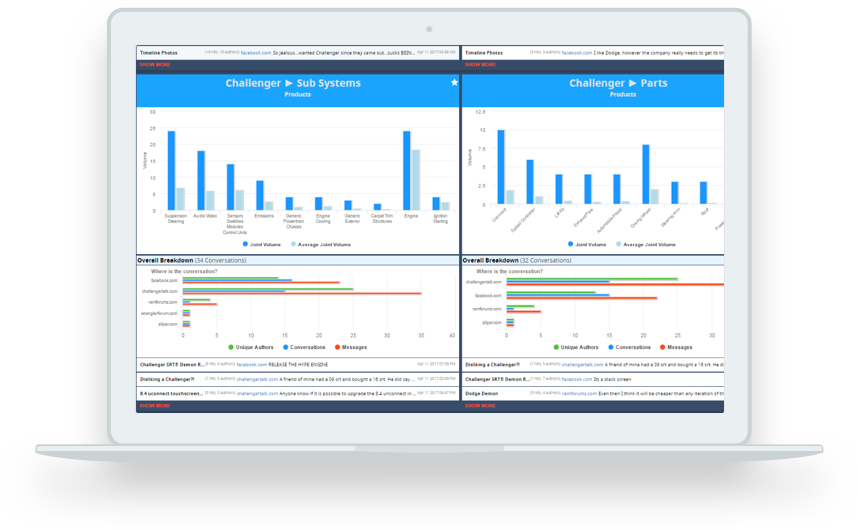
Task: Open Disliking a Challenger row in right panel
Action: [593, 364]
